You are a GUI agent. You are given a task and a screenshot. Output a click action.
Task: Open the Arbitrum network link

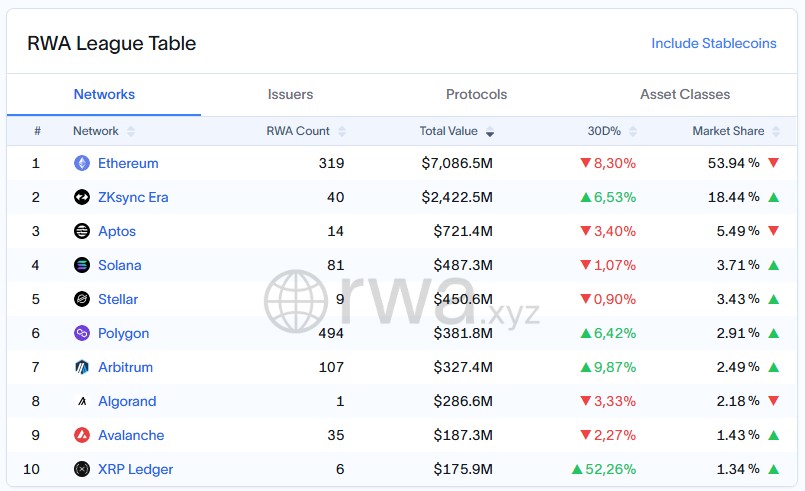tap(125, 367)
